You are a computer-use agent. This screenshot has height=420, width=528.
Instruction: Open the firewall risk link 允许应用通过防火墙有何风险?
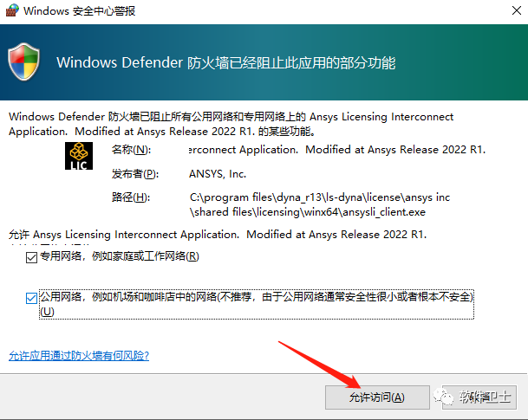pos(79,355)
